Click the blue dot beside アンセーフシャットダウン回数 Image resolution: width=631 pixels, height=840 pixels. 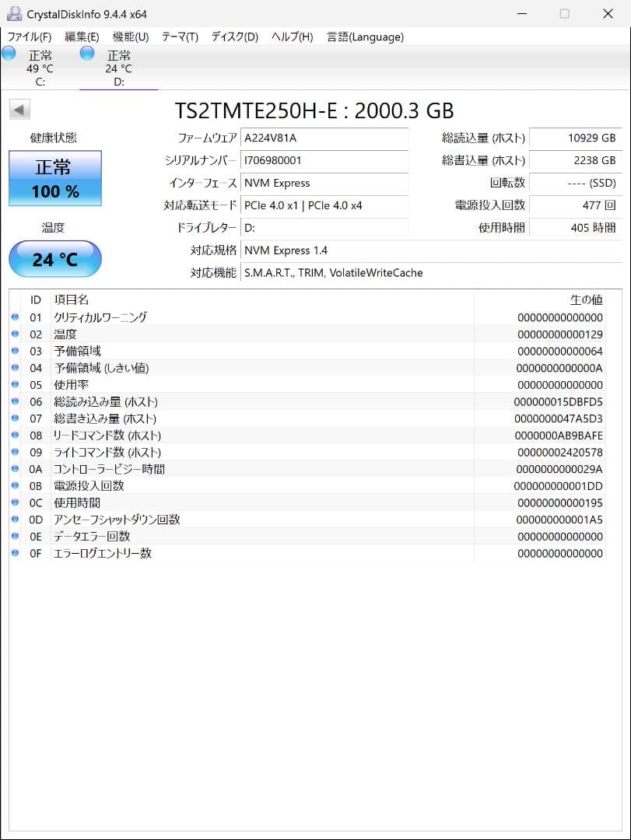15,519
